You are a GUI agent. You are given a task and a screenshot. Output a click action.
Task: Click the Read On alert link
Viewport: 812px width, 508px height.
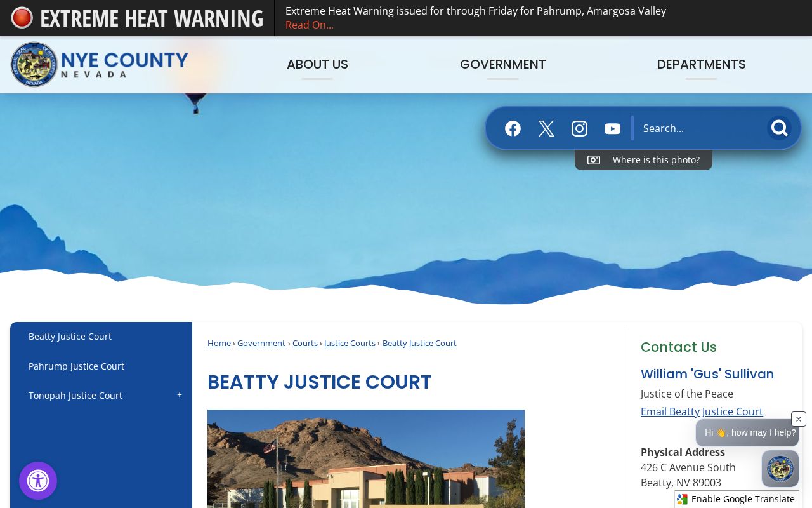tap(310, 25)
